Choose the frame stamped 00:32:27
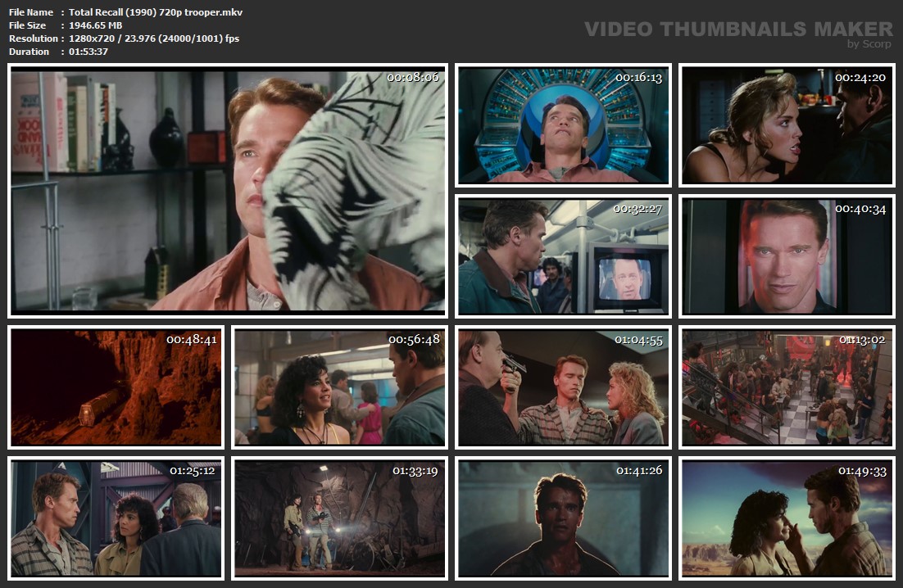903x588 pixels. [x=563, y=256]
